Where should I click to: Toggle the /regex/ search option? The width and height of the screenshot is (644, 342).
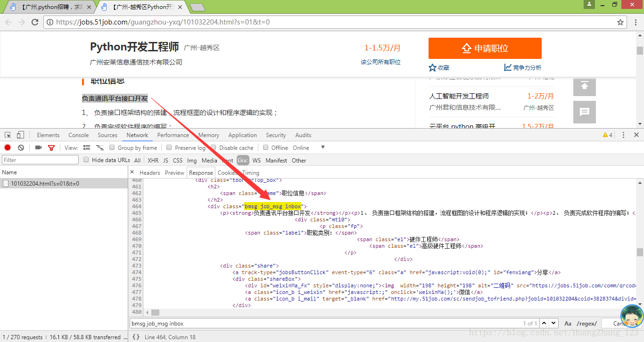click(587, 324)
